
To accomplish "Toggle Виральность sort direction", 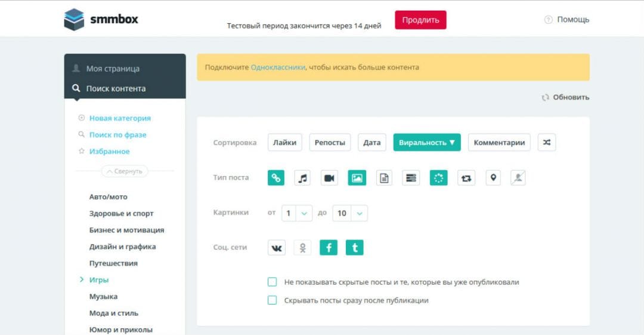I will point(427,142).
